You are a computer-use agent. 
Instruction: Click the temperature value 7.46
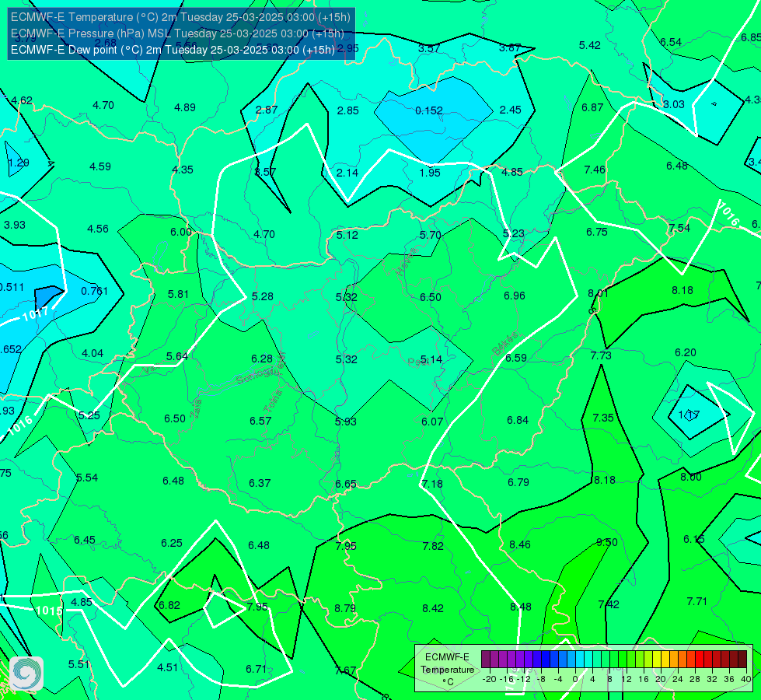595,170
